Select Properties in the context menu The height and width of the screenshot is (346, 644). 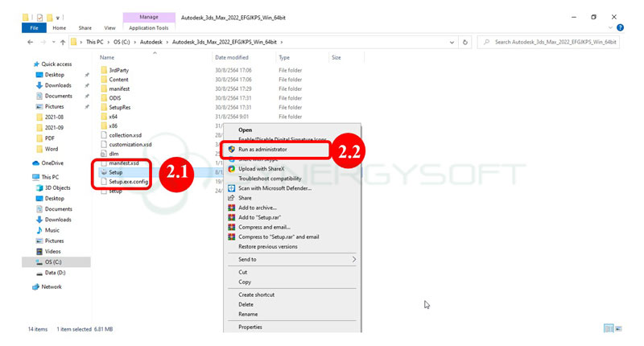(250, 327)
